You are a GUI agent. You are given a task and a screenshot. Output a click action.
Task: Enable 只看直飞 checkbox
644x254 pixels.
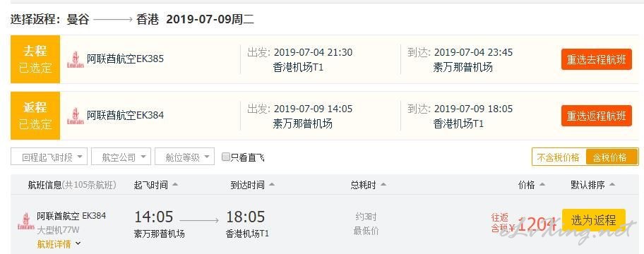tap(225, 157)
